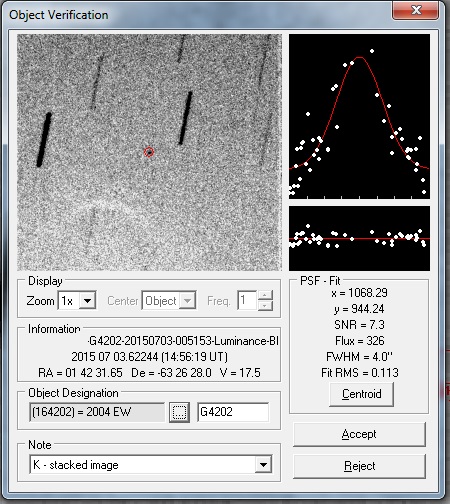Image resolution: width=450 pixels, height=504 pixels.
Task: Click the Centroid button
Action: click(361, 394)
